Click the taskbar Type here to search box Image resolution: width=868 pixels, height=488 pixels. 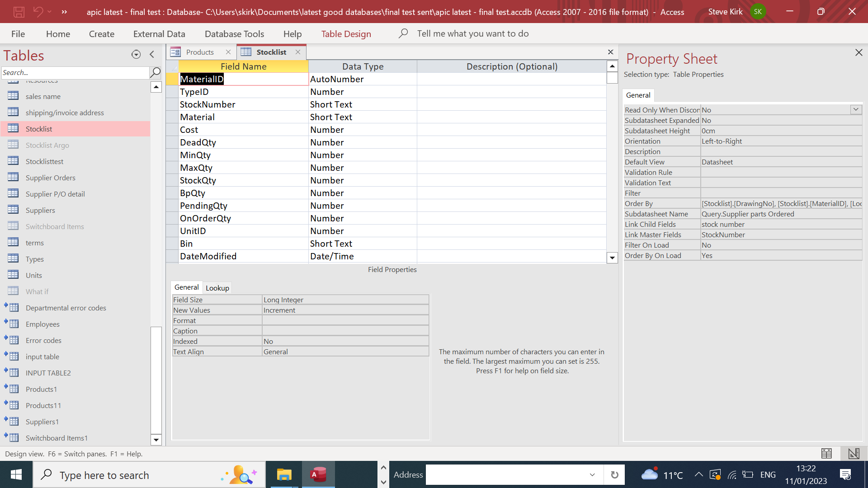point(149,475)
